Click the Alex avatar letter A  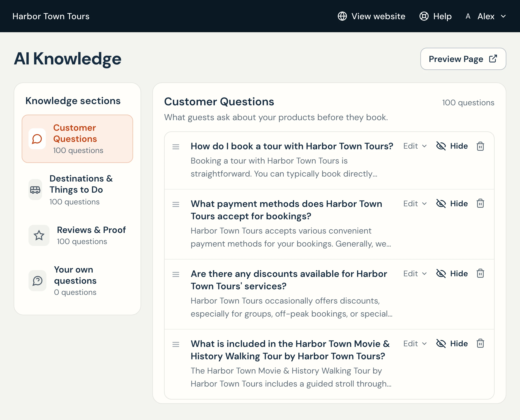(468, 16)
